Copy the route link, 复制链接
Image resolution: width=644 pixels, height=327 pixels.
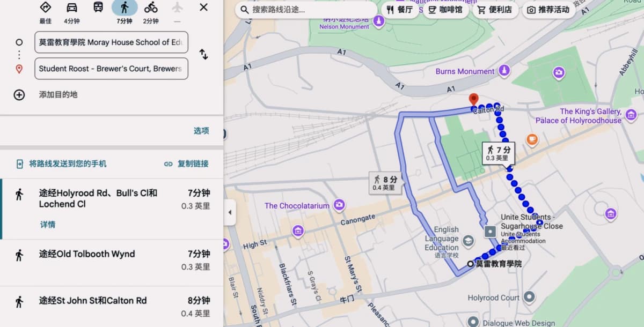[x=186, y=164]
